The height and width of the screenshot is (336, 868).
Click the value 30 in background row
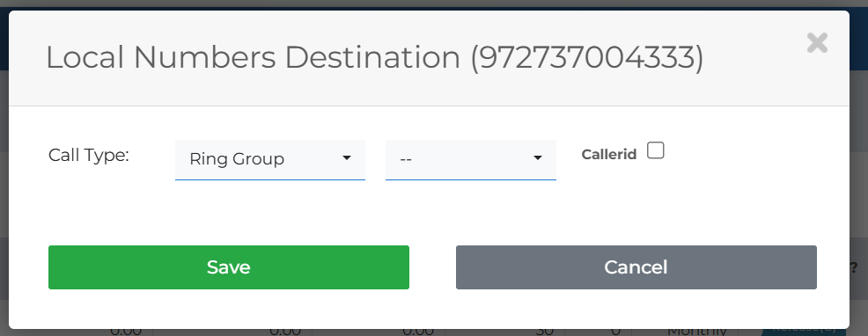(x=545, y=331)
